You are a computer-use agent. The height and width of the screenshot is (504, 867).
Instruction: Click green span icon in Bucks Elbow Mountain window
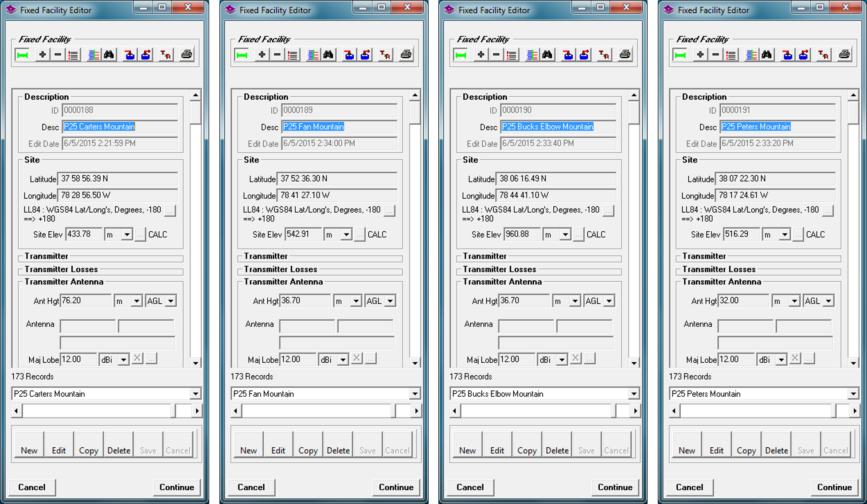pos(461,55)
